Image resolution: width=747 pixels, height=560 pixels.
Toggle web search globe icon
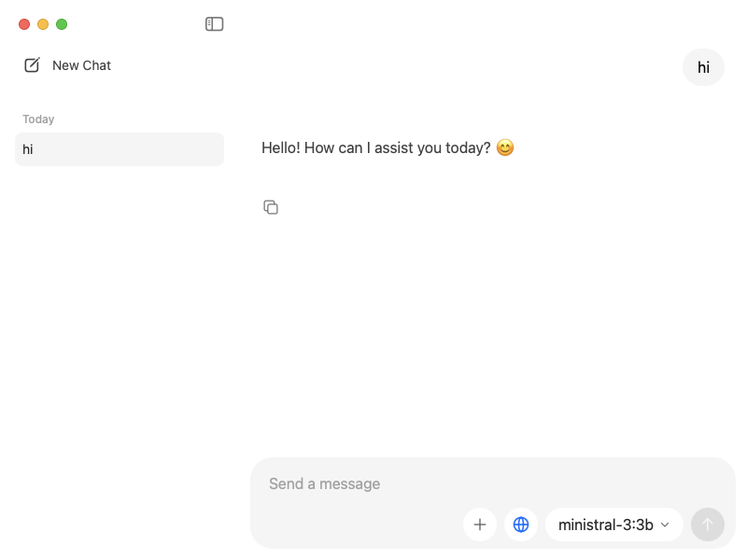521,525
